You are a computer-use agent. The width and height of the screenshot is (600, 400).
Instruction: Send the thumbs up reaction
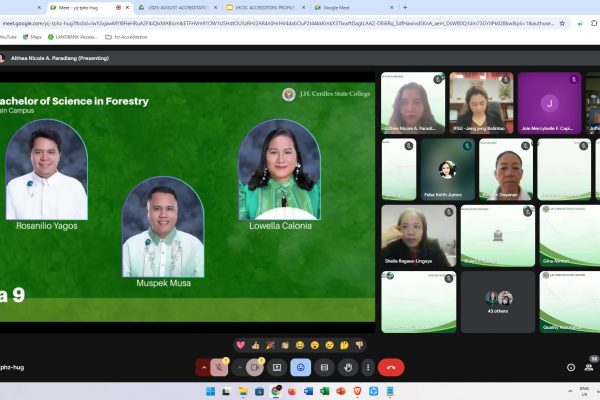tap(256, 345)
